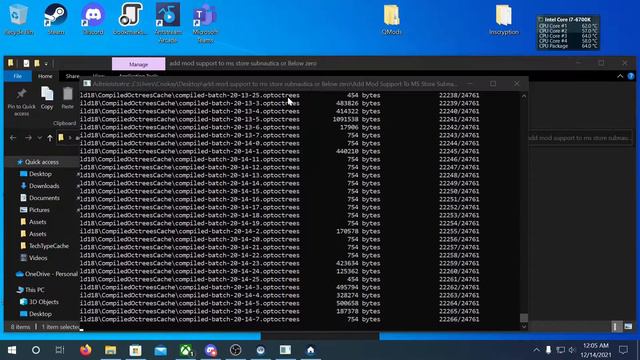Launch the Antstream Arcade desktop shortcut

click(x=168, y=23)
